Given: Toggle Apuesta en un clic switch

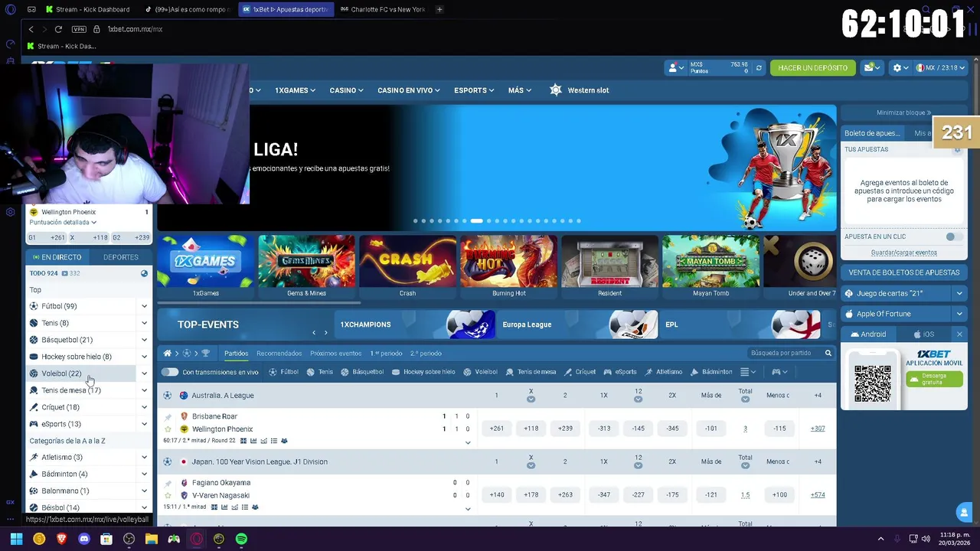Looking at the screenshot, I should (x=952, y=237).
